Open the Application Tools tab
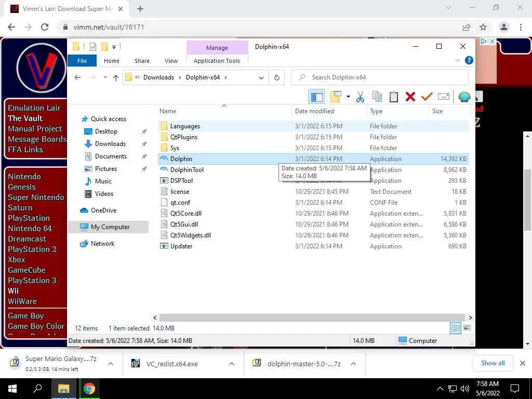This screenshot has height=399, width=532. point(217,61)
